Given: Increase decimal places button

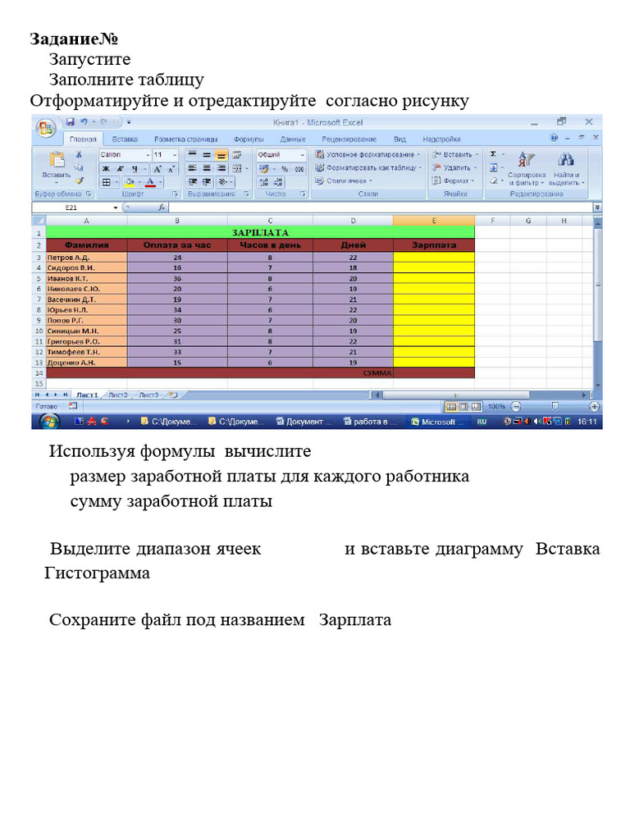Looking at the screenshot, I should [x=263, y=182].
